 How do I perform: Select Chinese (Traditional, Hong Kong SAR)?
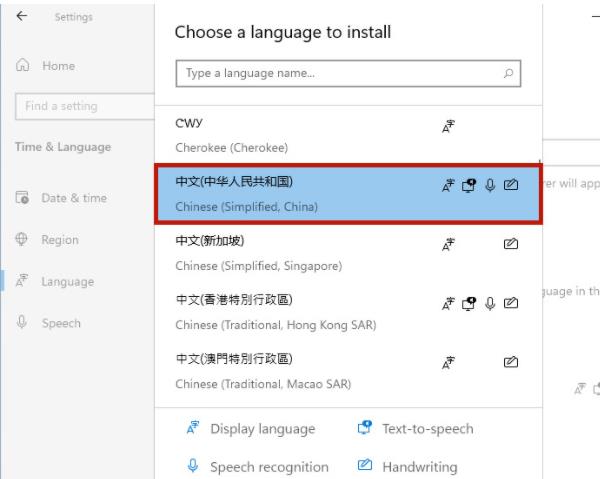348,312
